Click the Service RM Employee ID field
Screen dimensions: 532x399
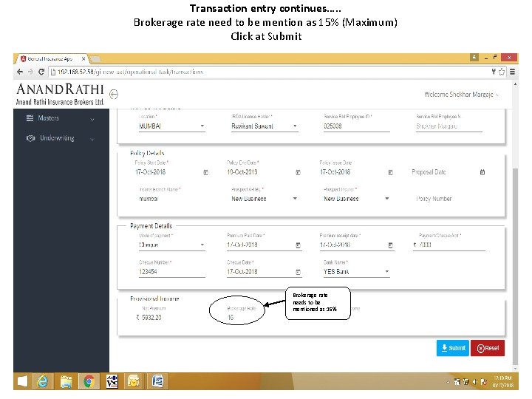pyautogui.click(x=357, y=126)
